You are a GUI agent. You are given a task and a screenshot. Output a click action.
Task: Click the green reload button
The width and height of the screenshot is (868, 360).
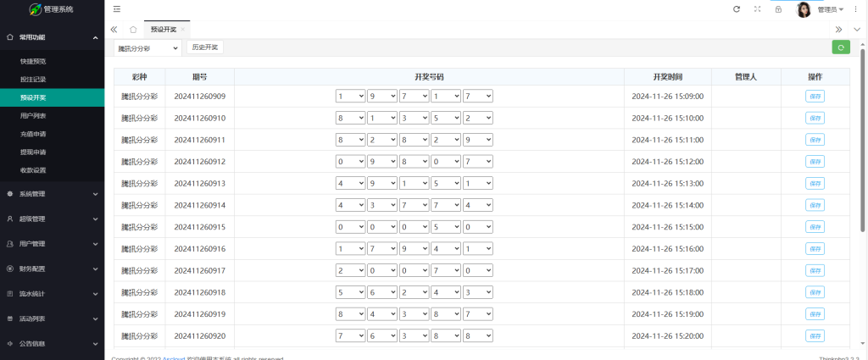point(840,47)
